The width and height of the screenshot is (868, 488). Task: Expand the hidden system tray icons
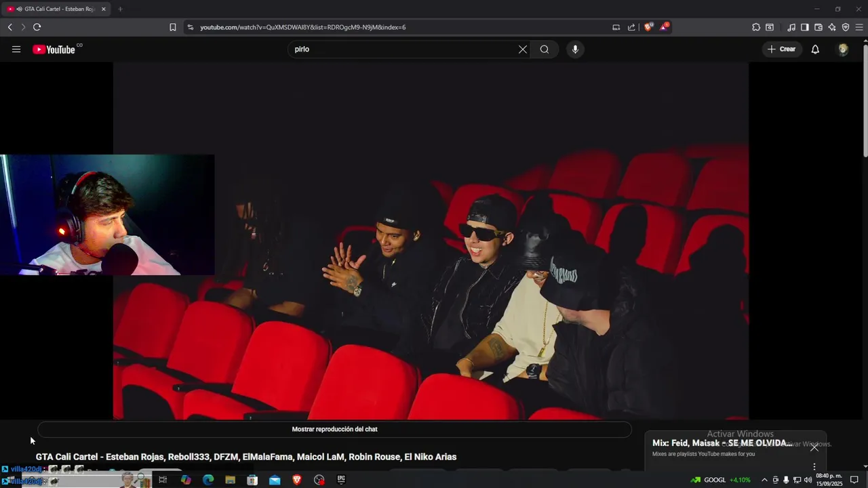(x=764, y=480)
